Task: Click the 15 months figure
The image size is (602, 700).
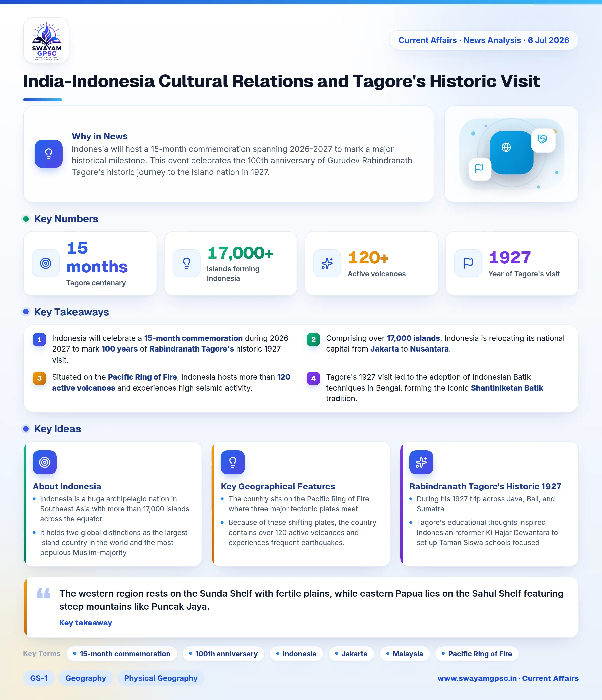Action: 97,257
